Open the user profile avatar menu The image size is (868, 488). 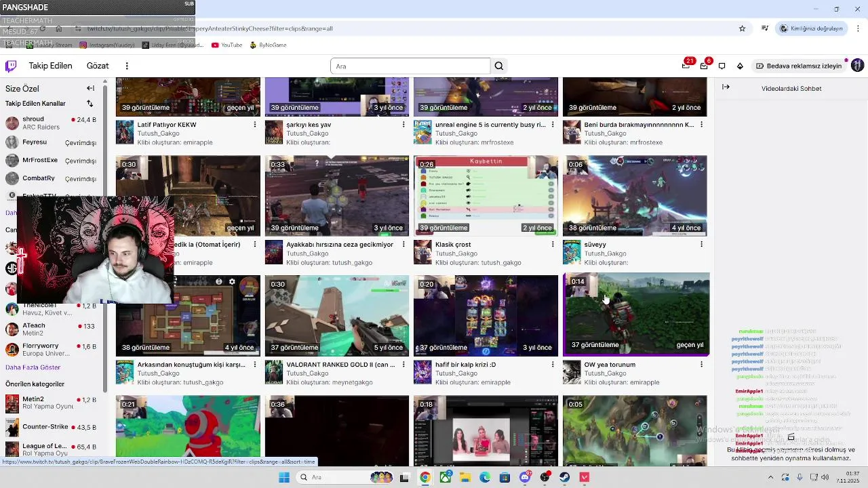(x=857, y=66)
